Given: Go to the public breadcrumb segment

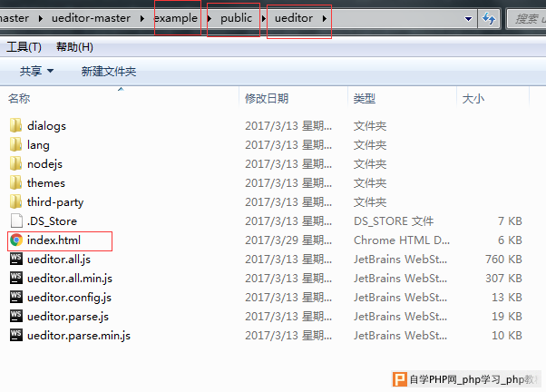Looking at the screenshot, I should [236, 18].
